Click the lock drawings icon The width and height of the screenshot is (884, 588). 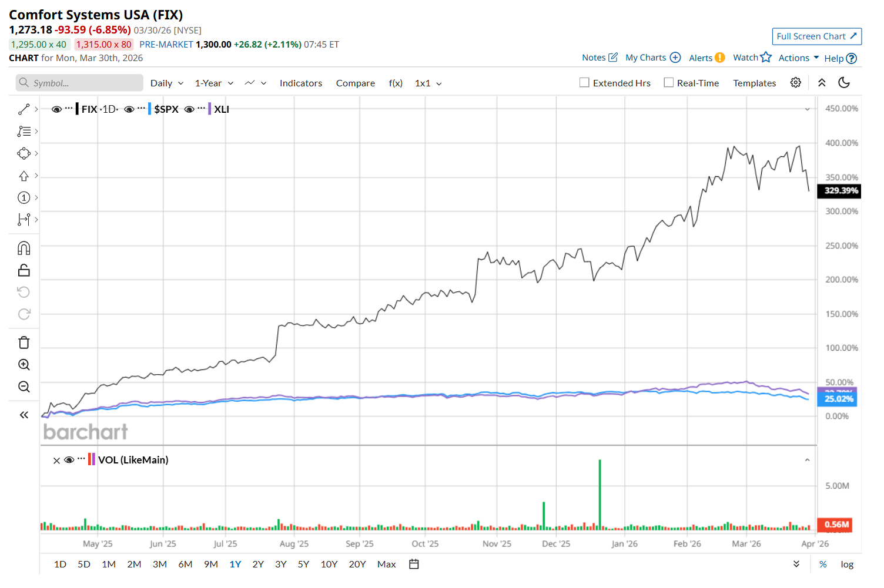point(24,270)
